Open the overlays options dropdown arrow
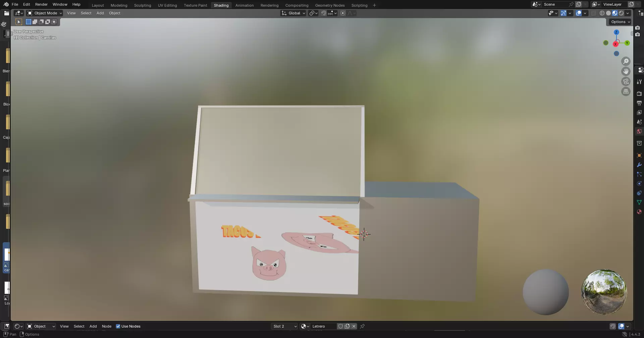644x338 pixels. click(x=585, y=13)
